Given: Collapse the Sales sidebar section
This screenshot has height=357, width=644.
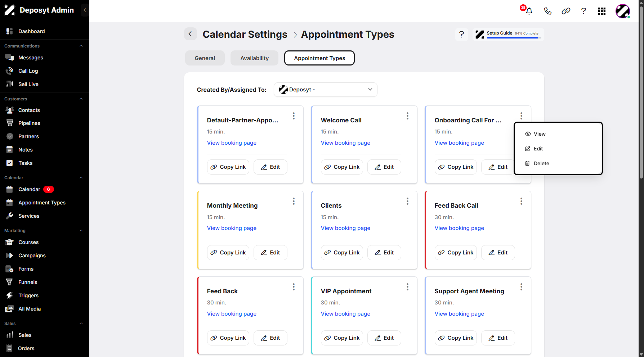Looking at the screenshot, I should click(x=81, y=324).
